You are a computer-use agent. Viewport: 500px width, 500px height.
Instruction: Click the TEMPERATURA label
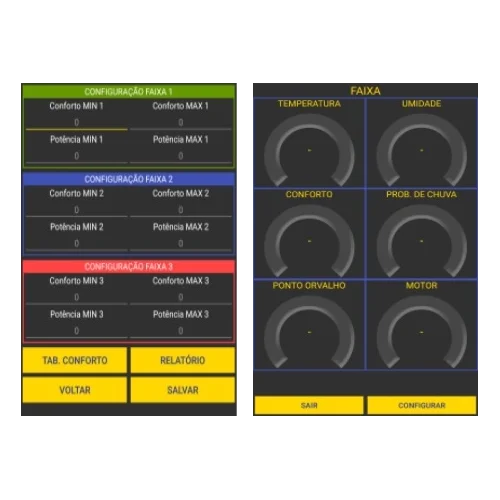click(x=309, y=104)
